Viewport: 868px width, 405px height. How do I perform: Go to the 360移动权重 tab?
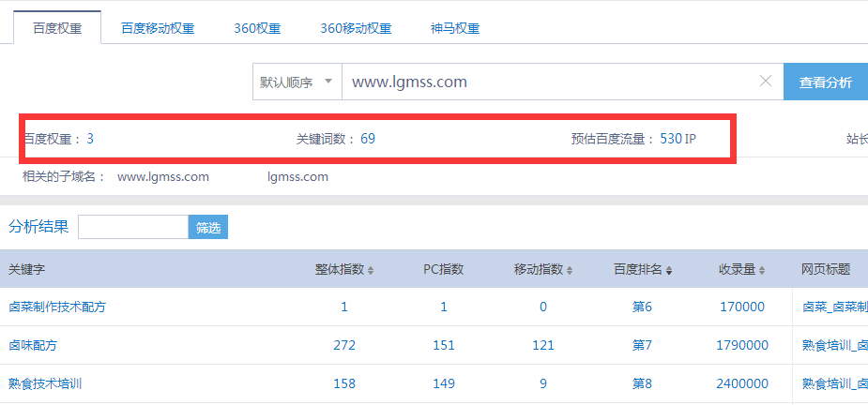356,28
